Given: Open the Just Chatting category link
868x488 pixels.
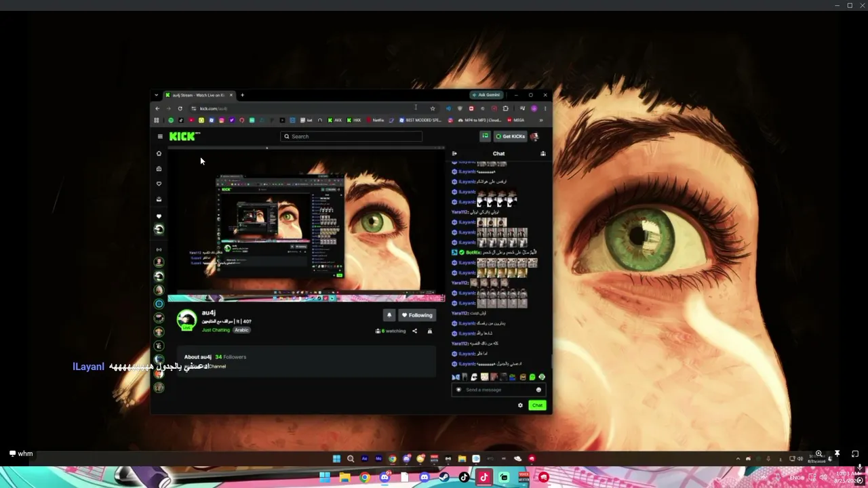Looking at the screenshot, I should [x=216, y=330].
